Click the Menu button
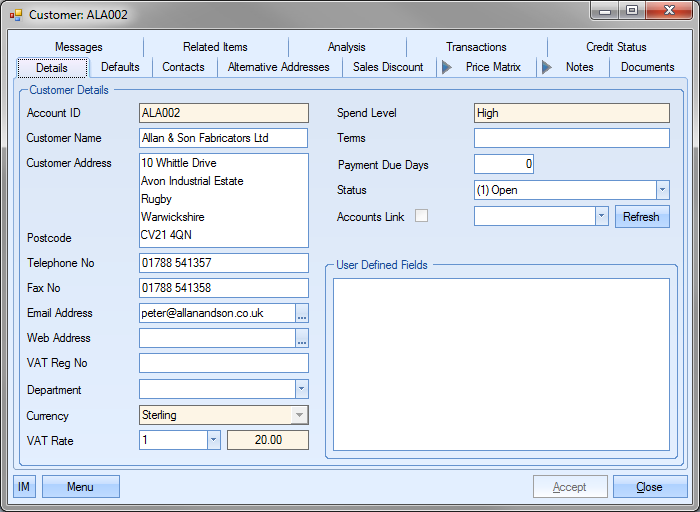The image size is (700, 512). tap(80, 487)
